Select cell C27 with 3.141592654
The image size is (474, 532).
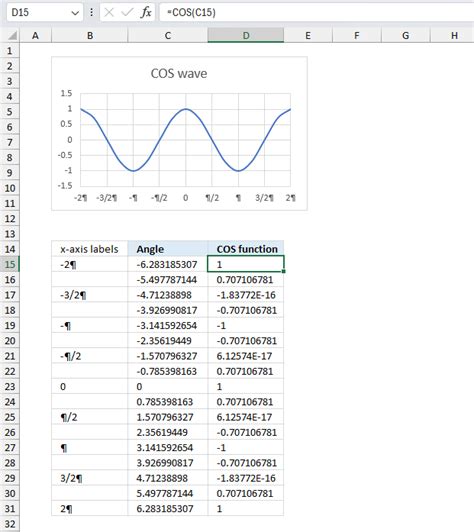(x=168, y=448)
